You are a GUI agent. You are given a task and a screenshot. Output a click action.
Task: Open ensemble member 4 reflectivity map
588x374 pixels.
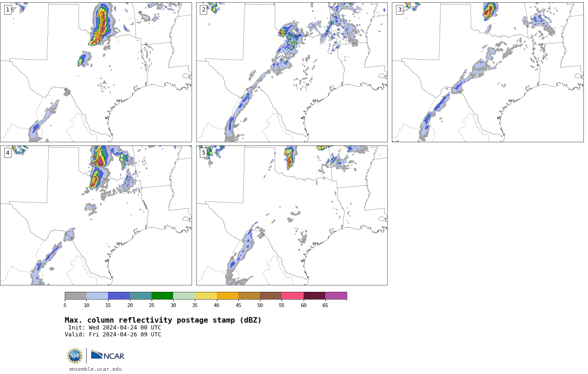(96, 215)
